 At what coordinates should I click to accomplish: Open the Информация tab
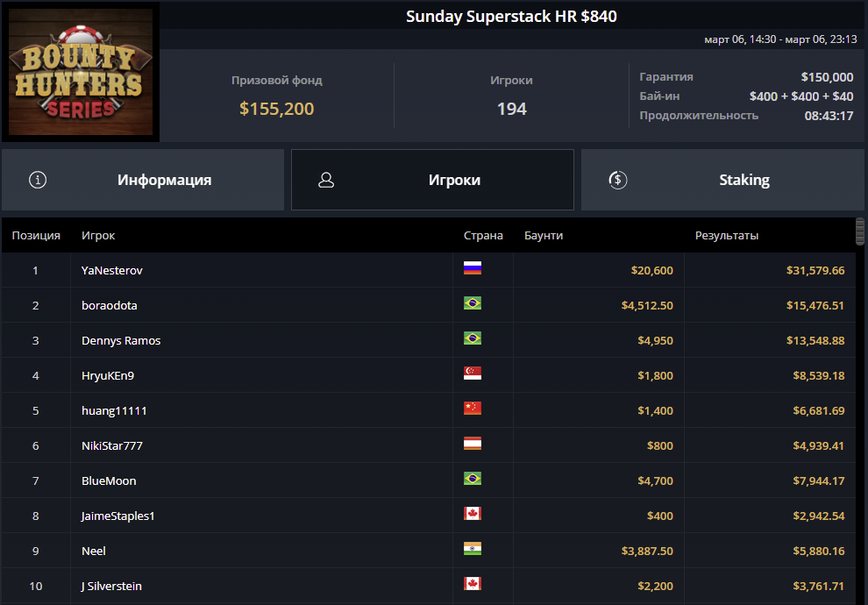tap(143, 180)
